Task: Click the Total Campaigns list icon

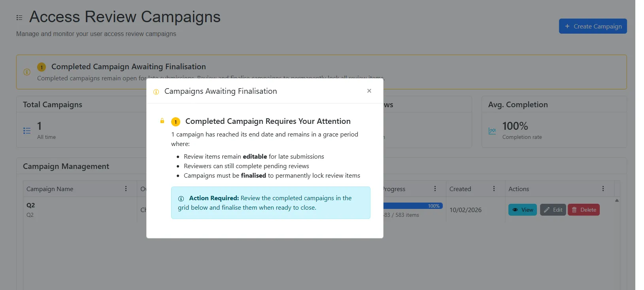Action: coord(27,131)
